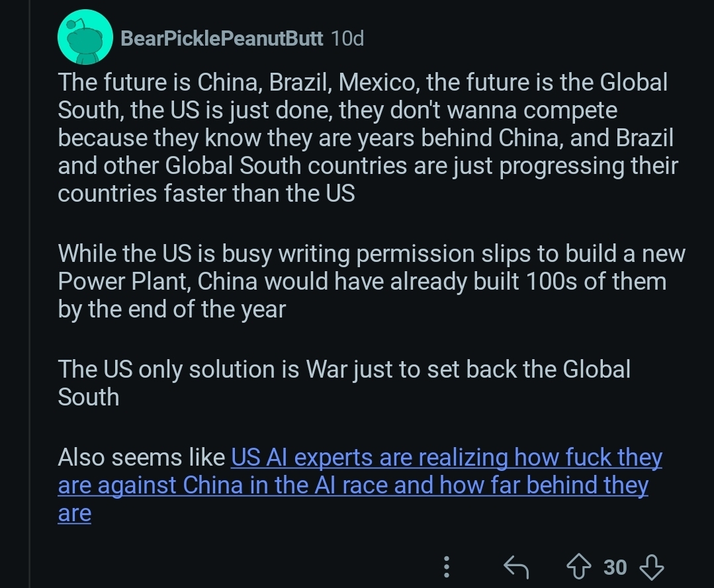714x588 pixels.
Task: Click the final underlined word 'are'
Action: pyautogui.click(x=74, y=513)
